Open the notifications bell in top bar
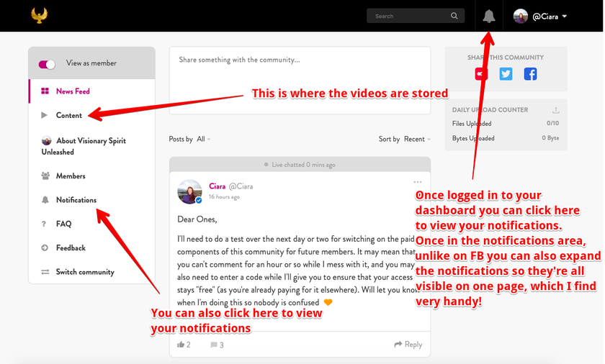Viewport: 605px width, 364px height. pos(489,16)
